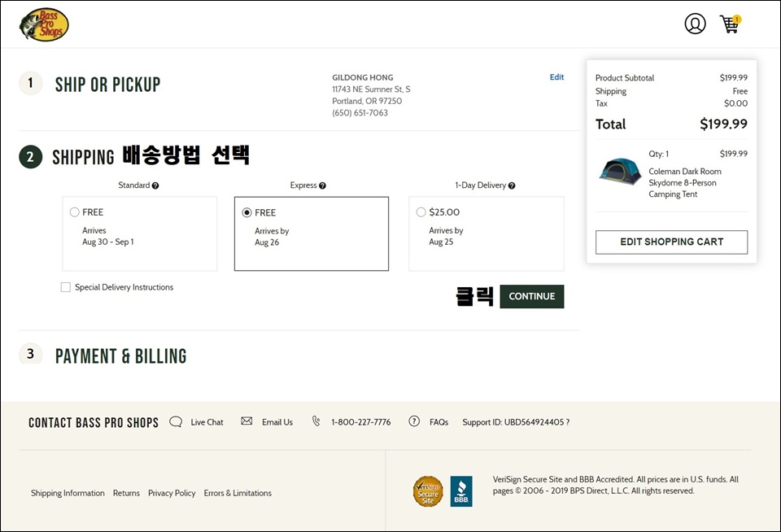Open the user account icon
This screenshot has height=532, width=781.
pyautogui.click(x=695, y=24)
